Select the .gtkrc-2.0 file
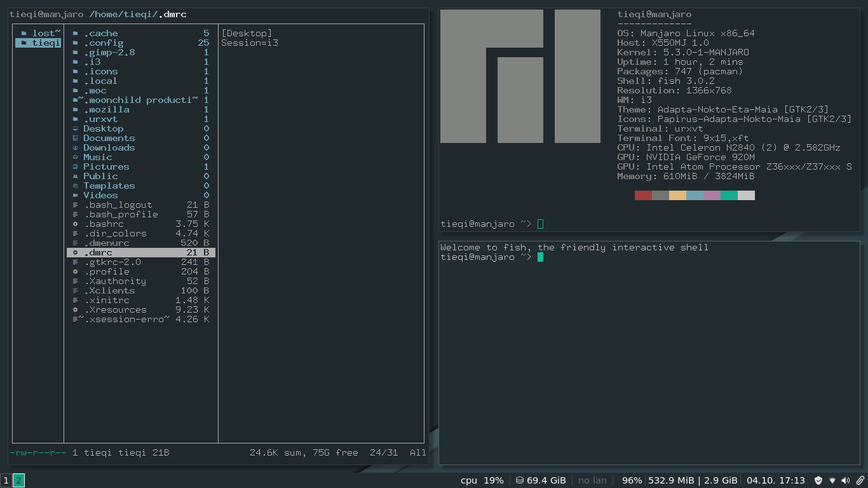Viewport: 868px width, 488px height. 141,262
